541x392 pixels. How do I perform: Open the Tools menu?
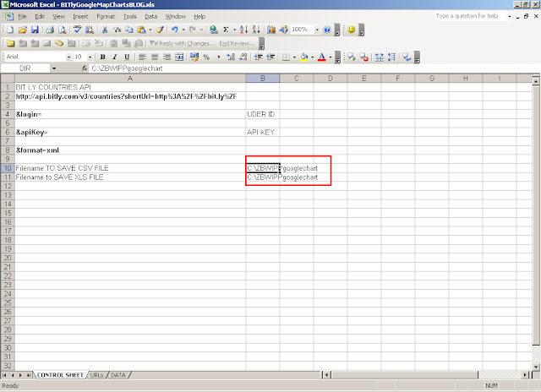(x=129, y=16)
